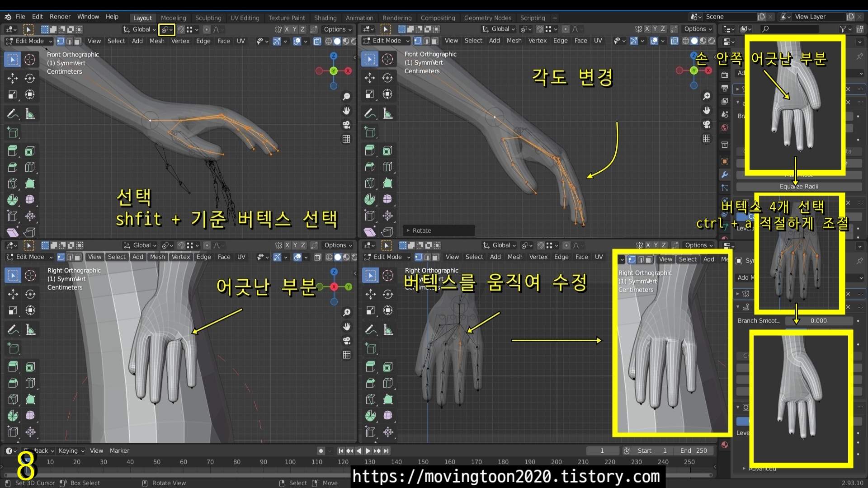Play the animation in the timeline
The width and height of the screenshot is (868, 488).
368,451
